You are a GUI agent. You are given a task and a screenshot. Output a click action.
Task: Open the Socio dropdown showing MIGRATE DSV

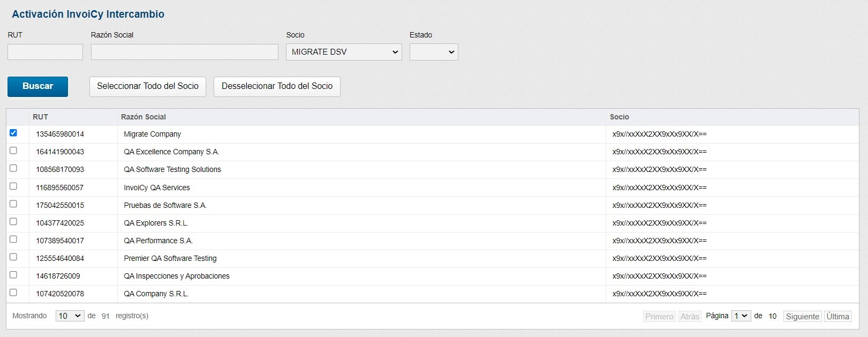(x=344, y=52)
